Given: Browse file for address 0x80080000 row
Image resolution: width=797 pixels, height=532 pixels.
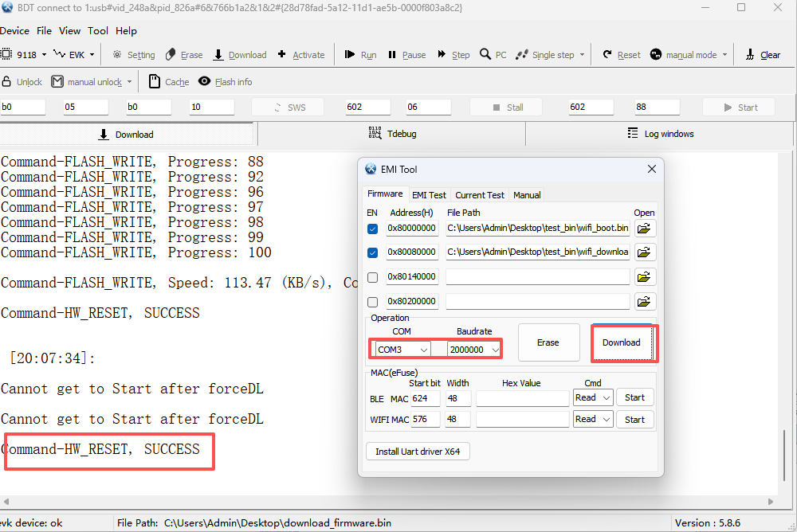Looking at the screenshot, I should pos(644,252).
